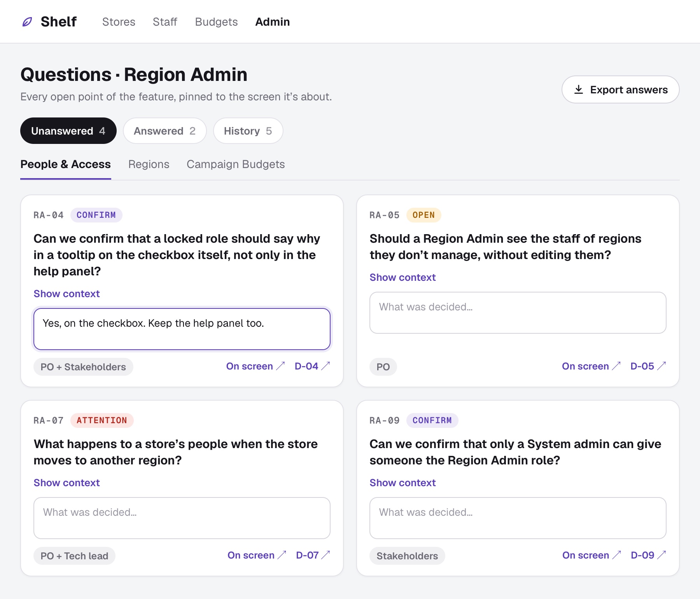This screenshot has width=700, height=599.
Task: Open On screen link in RA-07 card
Action: coord(257,555)
